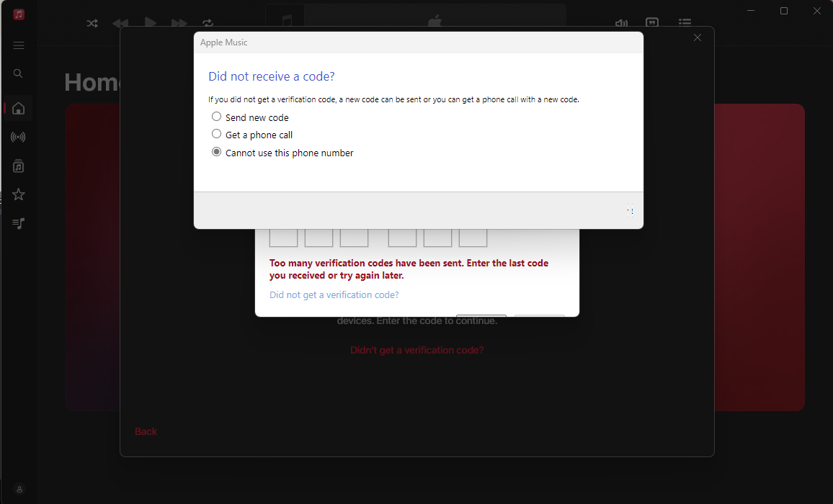Image resolution: width=833 pixels, height=504 pixels.
Task: Click the second verification code digit box
Action: pos(318,238)
